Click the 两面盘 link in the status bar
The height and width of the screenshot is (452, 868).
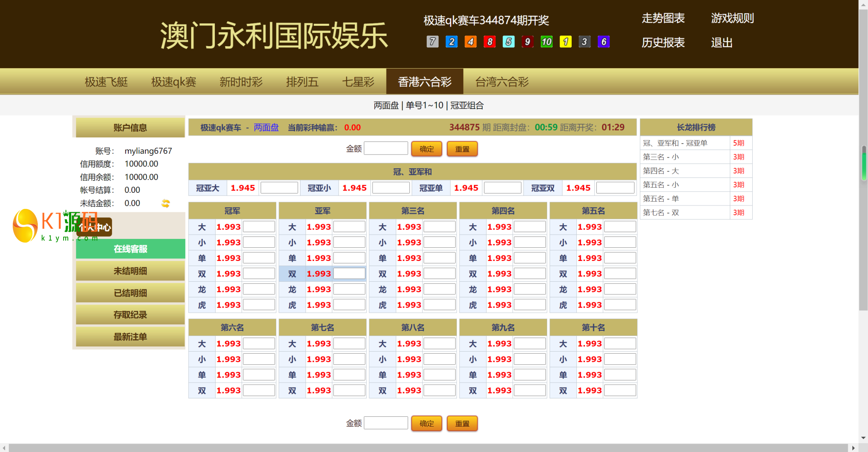click(266, 128)
